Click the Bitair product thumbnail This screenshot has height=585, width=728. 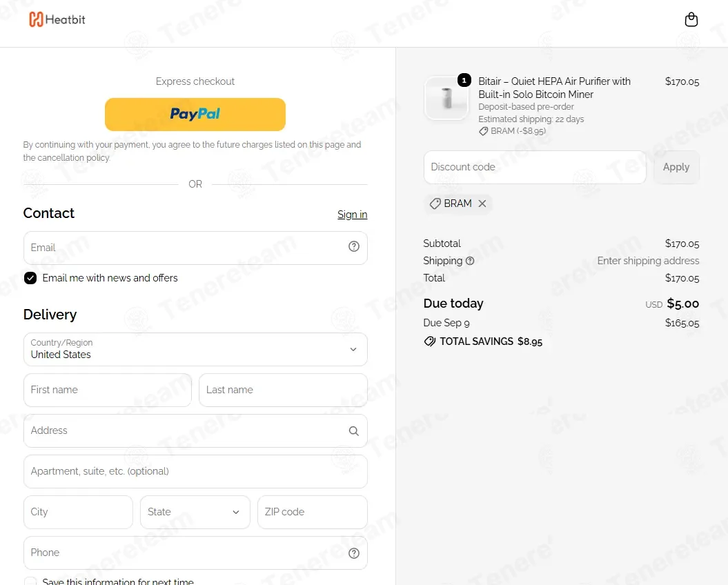click(446, 99)
